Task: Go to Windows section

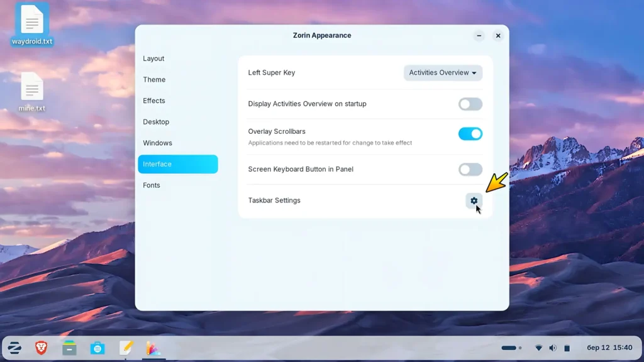Action: (x=178, y=143)
